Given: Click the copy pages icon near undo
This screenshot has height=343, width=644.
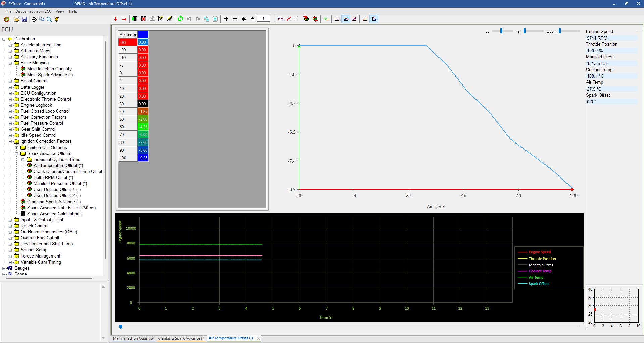Looking at the screenshot, I should 207,19.
